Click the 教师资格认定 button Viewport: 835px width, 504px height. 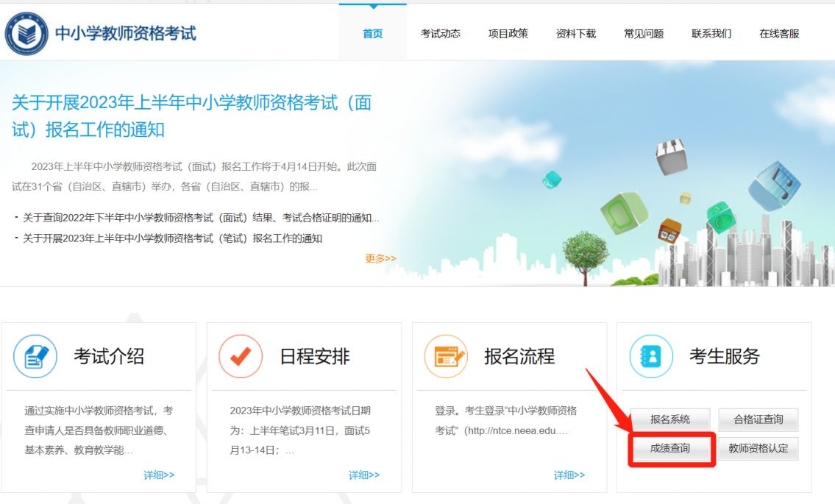758,449
